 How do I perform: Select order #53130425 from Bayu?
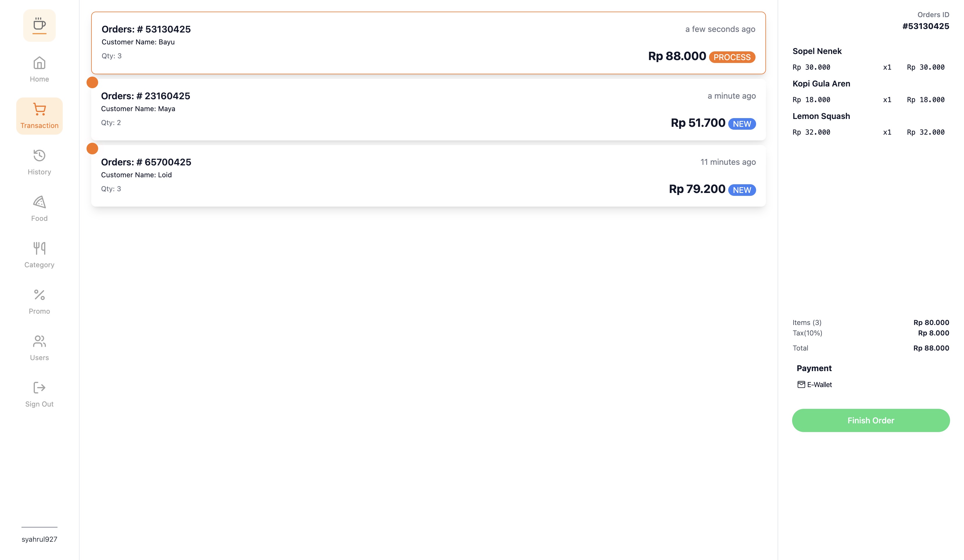point(428,43)
